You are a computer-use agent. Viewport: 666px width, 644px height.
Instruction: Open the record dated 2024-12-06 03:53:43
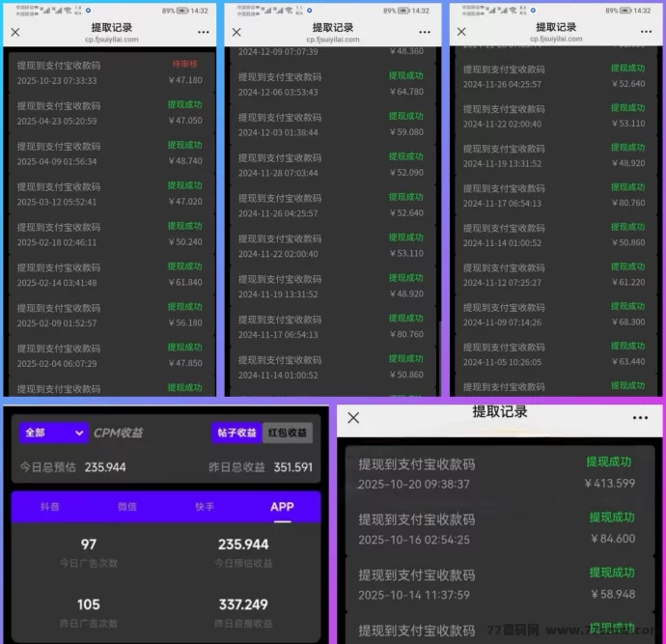pos(333,84)
